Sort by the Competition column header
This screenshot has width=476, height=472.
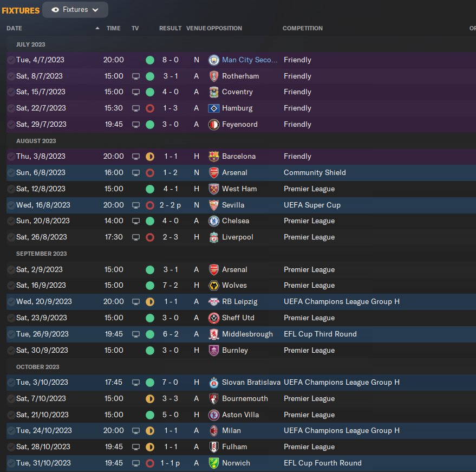pos(303,28)
